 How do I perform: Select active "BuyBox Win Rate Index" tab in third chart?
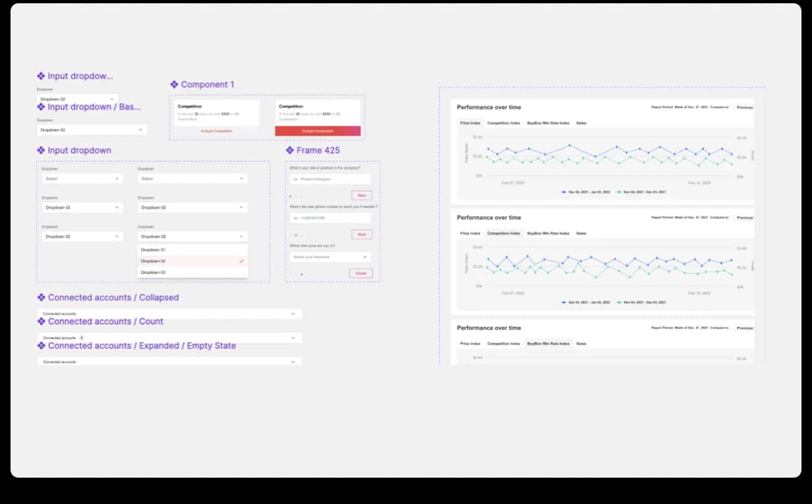(x=548, y=343)
